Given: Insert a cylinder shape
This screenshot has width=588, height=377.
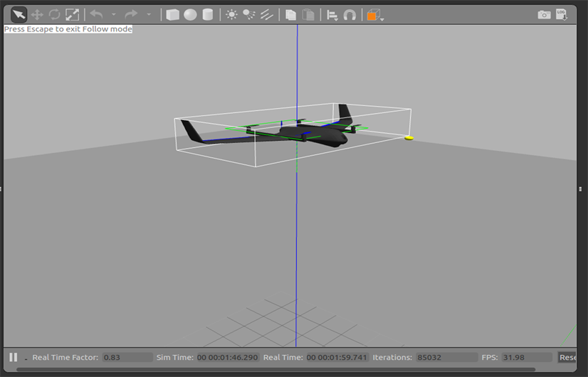Looking at the screenshot, I should pos(207,15).
